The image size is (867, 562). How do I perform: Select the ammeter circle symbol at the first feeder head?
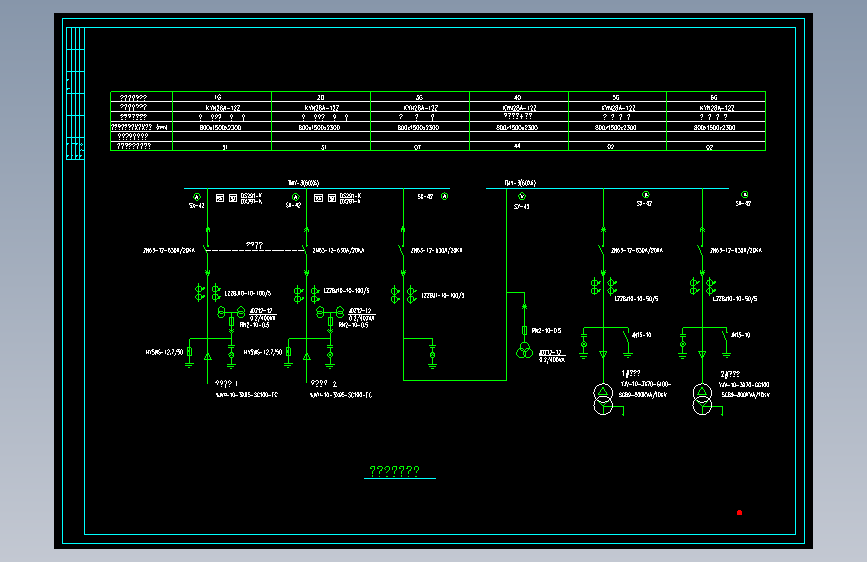pos(196,197)
